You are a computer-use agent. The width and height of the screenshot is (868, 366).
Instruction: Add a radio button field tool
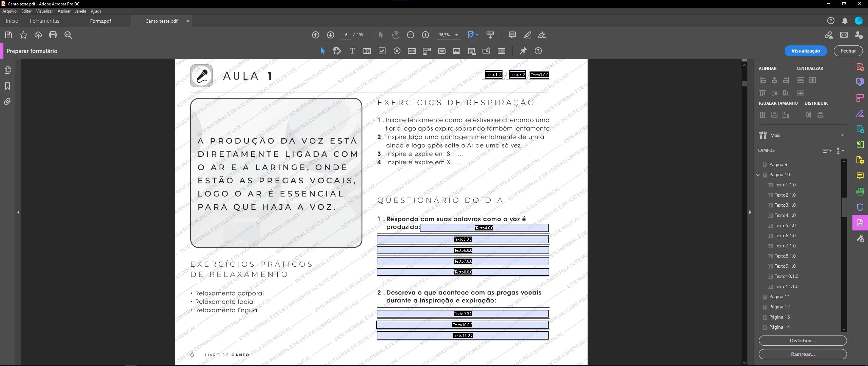pyautogui.click(x=397, y=51)
